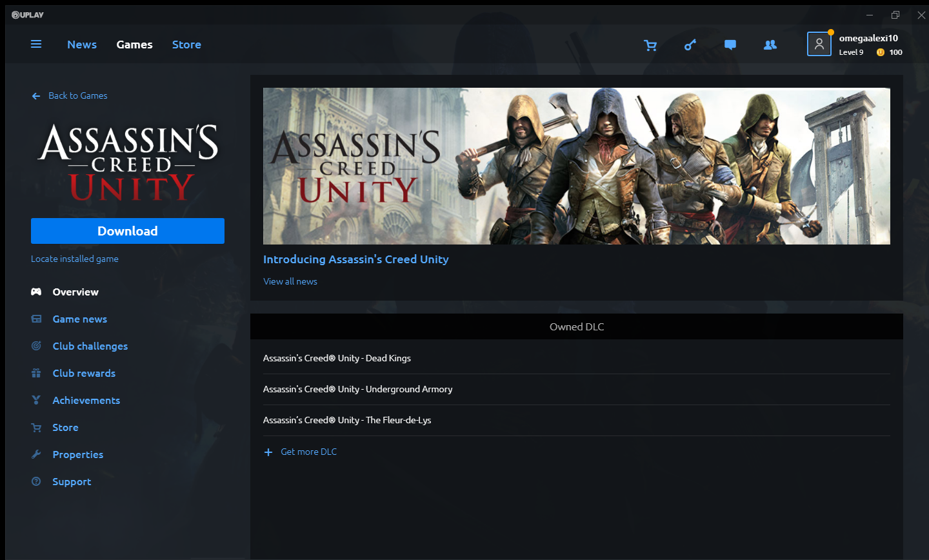Select Dead Kings DLC row

pos(576,358)
